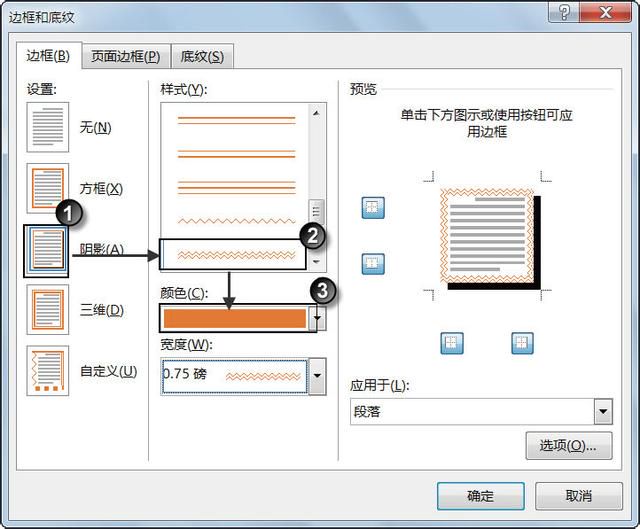Toggle the top border button in preview
Screen dimensions: 640x529
373,208
